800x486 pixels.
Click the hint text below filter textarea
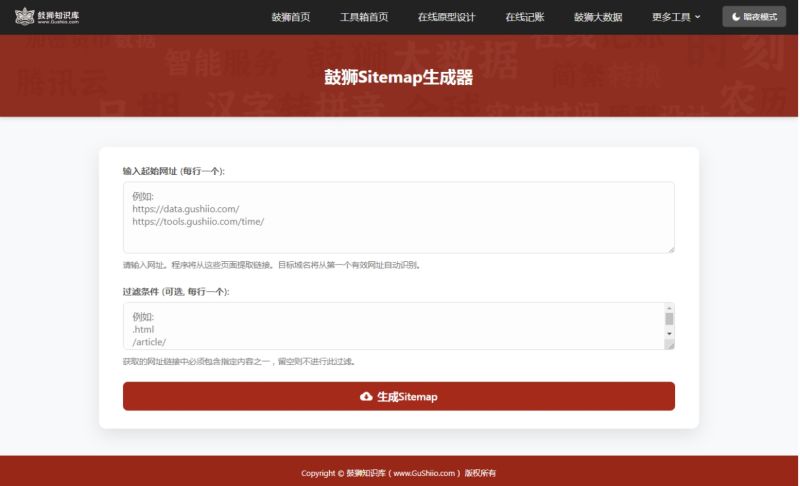(x=239, y=362)
